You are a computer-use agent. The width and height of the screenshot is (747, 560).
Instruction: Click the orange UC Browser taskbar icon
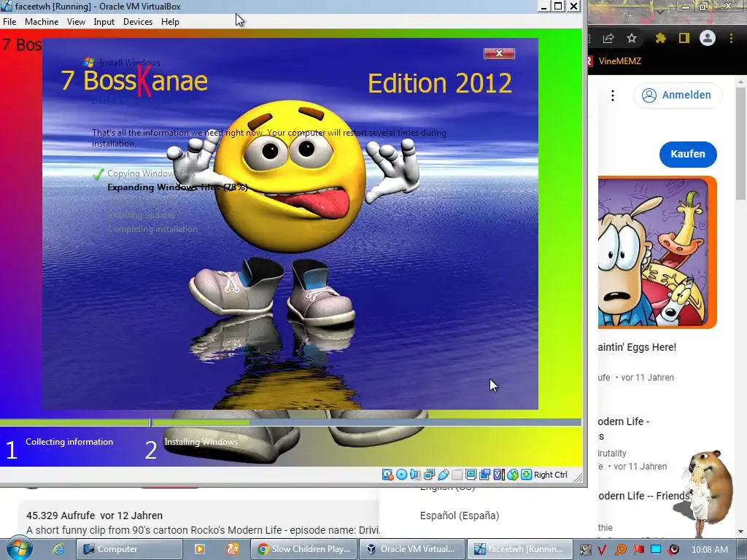point(233,549)
